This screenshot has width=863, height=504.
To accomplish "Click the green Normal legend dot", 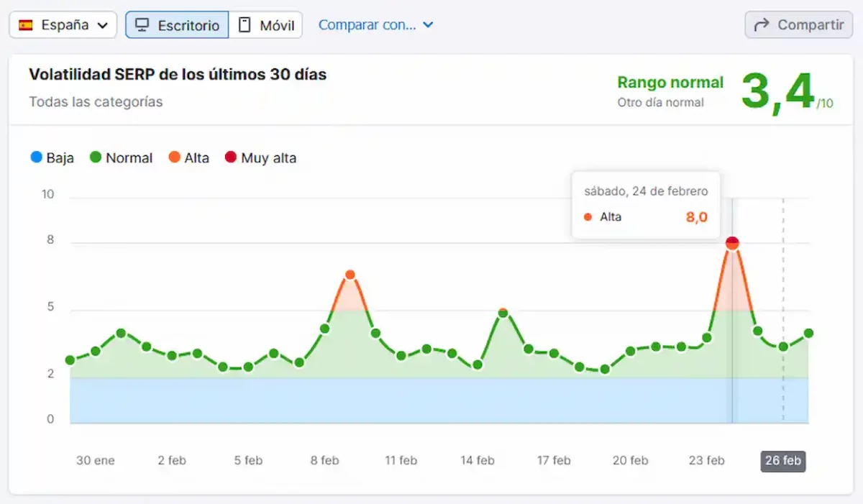I will click(x=96, y=157).
